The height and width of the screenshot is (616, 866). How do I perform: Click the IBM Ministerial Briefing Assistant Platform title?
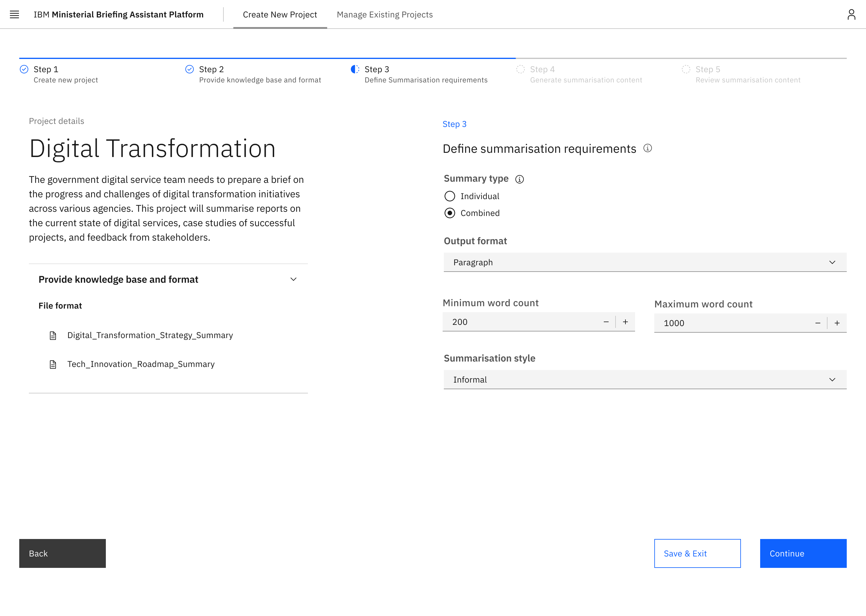pos(118,14)
